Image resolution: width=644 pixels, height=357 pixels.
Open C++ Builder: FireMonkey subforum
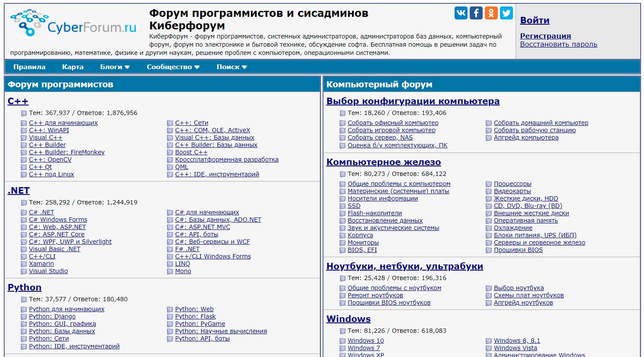[67, 152]
